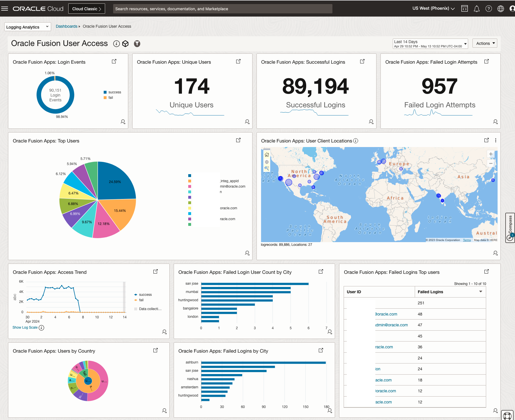Select the cube icon in the dashboard header
515x420 pixels.
click(x=126, y=44)
